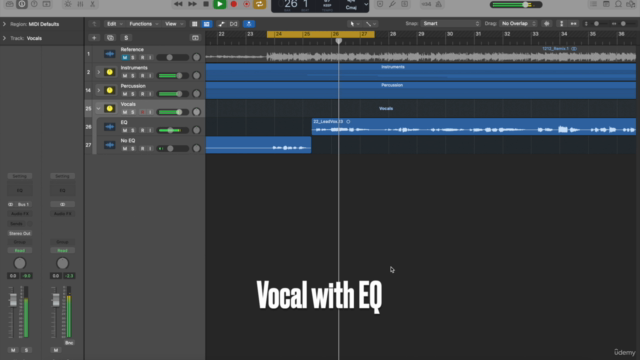The image size is (640, 360).
Task: Click the red Record button
Action: point(233,4)
